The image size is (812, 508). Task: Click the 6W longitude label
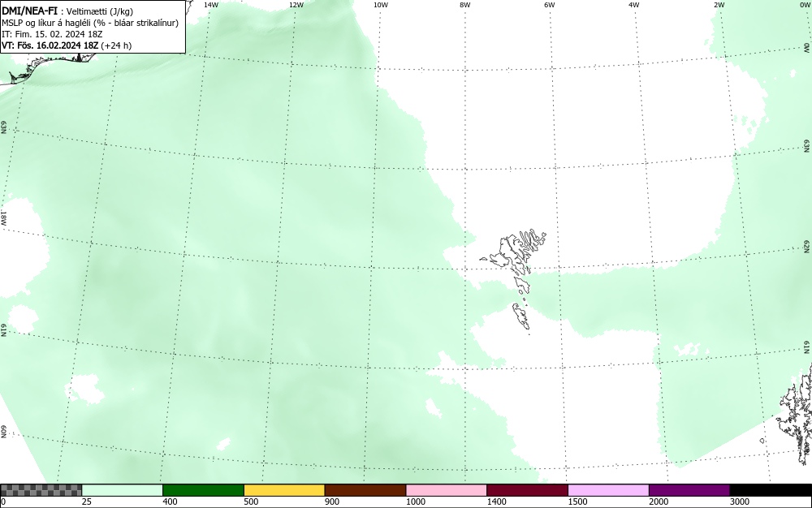[550, 5]
